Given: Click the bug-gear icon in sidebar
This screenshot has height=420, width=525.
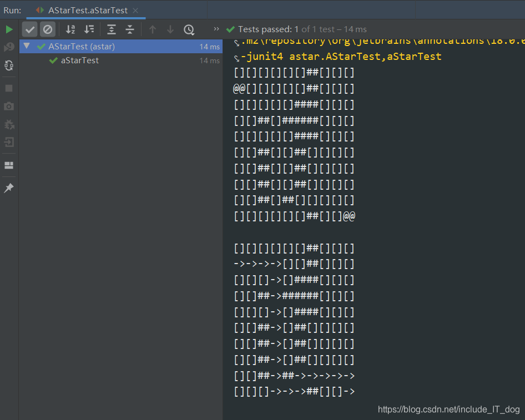Looking at the screenshot, I should pyautogui.click(x=9, y=124).
